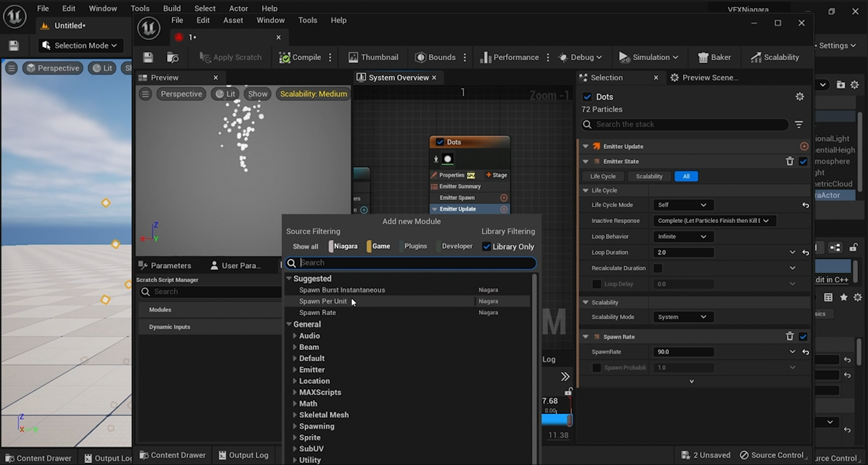Viewport: 868px width, 465px height.
Task: Click the Scalability filter button in Emitter State
Action: pyautogui.click(x=649, y=176)
